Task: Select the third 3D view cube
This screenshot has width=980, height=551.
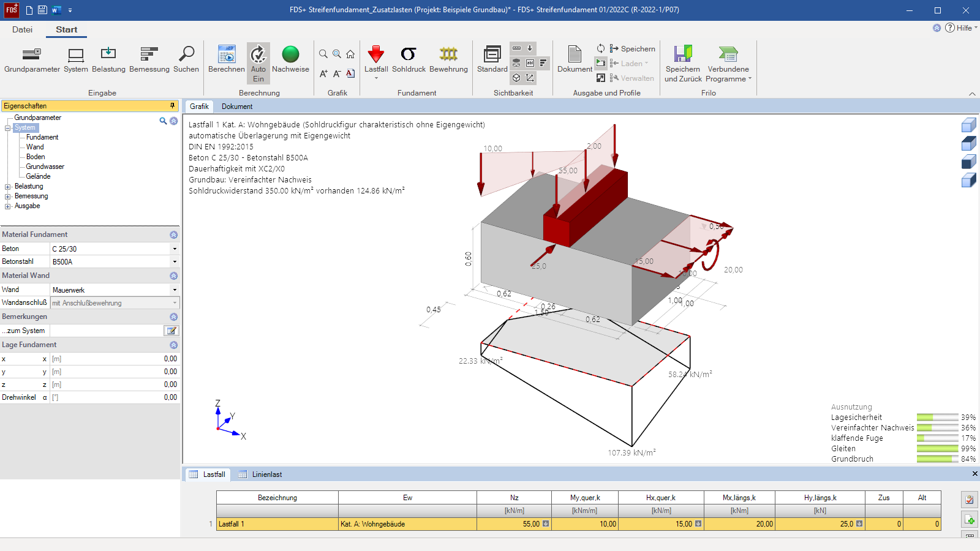Action: click(x=969, y=162)
